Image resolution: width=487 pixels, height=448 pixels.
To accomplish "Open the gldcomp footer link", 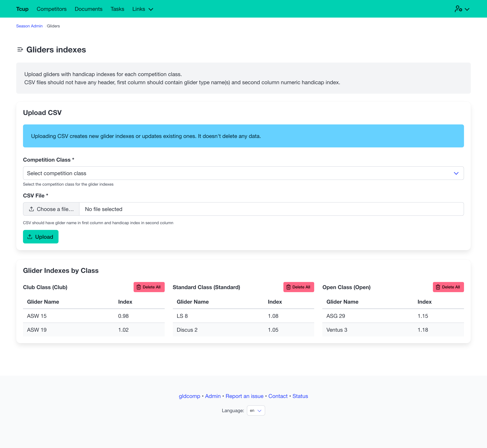I will click(x=189, y=396).
